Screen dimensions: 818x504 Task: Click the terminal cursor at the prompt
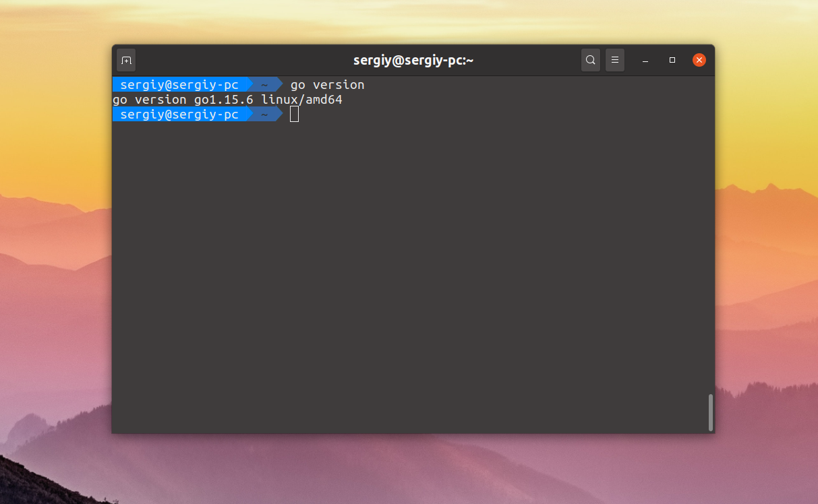[294, 115]
